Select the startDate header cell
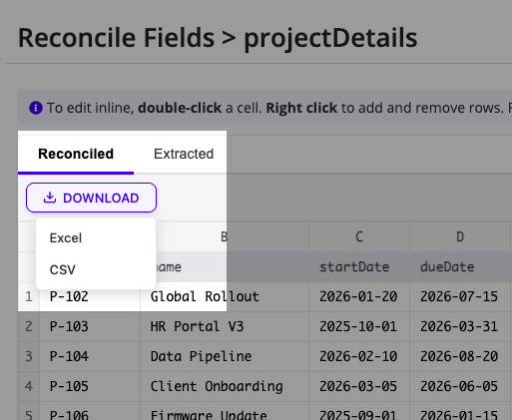 [359, 267]
